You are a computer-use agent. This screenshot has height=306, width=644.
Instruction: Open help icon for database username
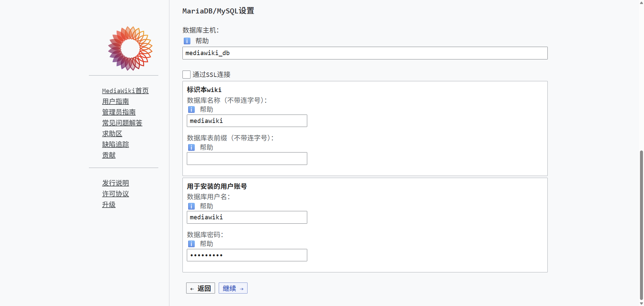pos(192,206)
